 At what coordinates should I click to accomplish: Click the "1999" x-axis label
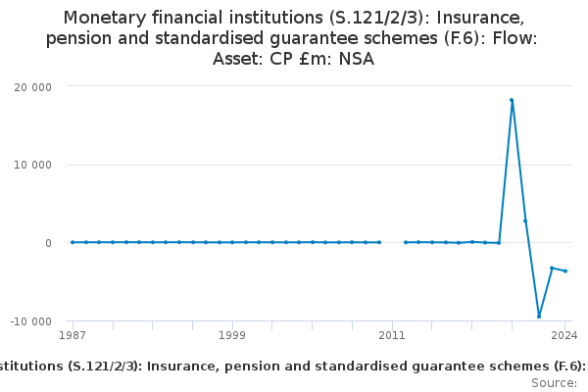point(232,335)
